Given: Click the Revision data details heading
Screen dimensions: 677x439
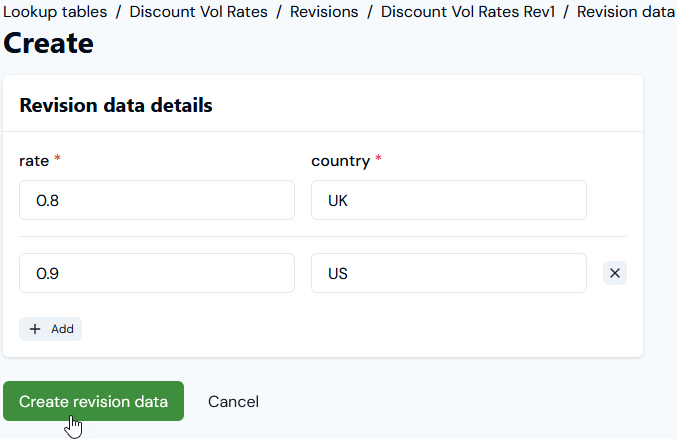Looking at the screenshot, I should click(116, 105).
